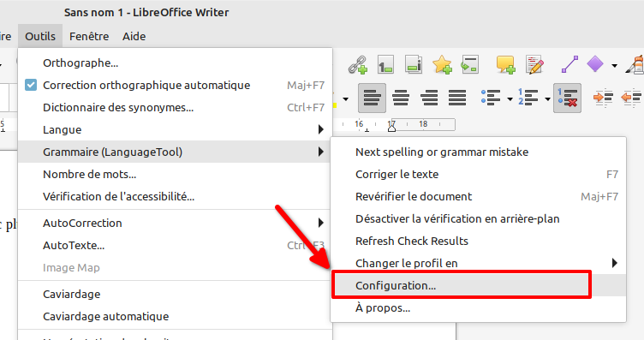Click the greyed Image Map entry
644x340 pixels.
tap(175, 268)
